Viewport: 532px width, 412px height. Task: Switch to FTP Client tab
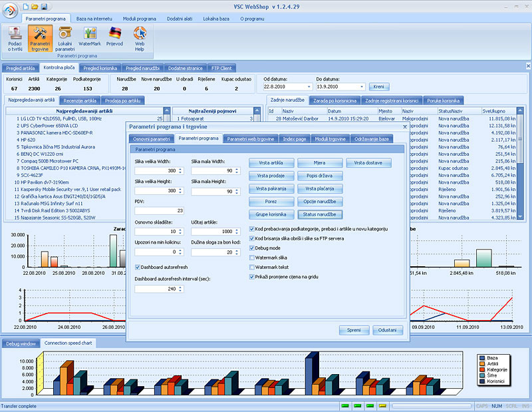coord(221,68)
